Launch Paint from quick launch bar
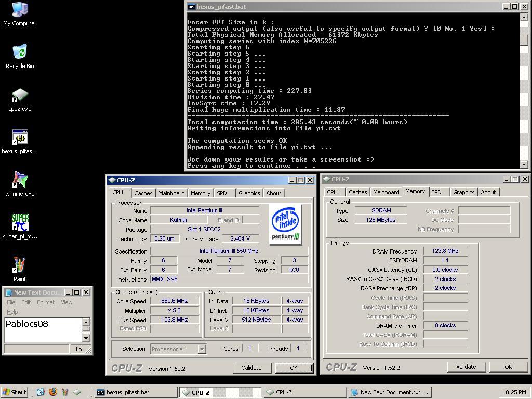The width and height of the screenshot is (532, 399). pyautogui.click(x=65, y=392)
